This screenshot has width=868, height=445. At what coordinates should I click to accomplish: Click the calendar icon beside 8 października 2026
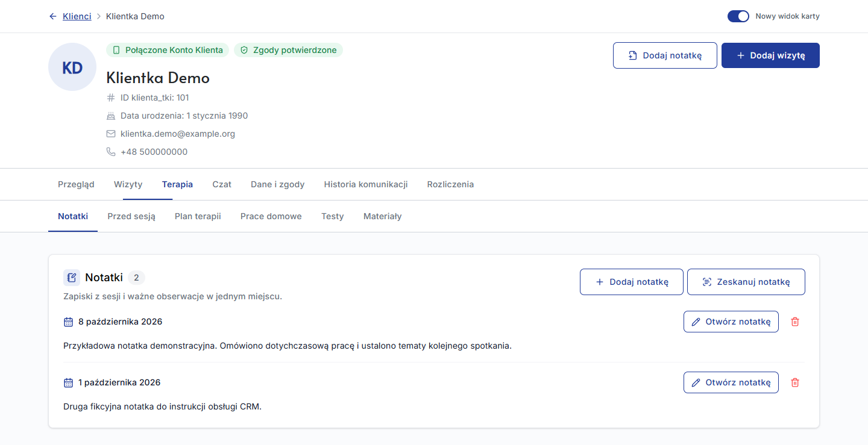click(68, 322)
